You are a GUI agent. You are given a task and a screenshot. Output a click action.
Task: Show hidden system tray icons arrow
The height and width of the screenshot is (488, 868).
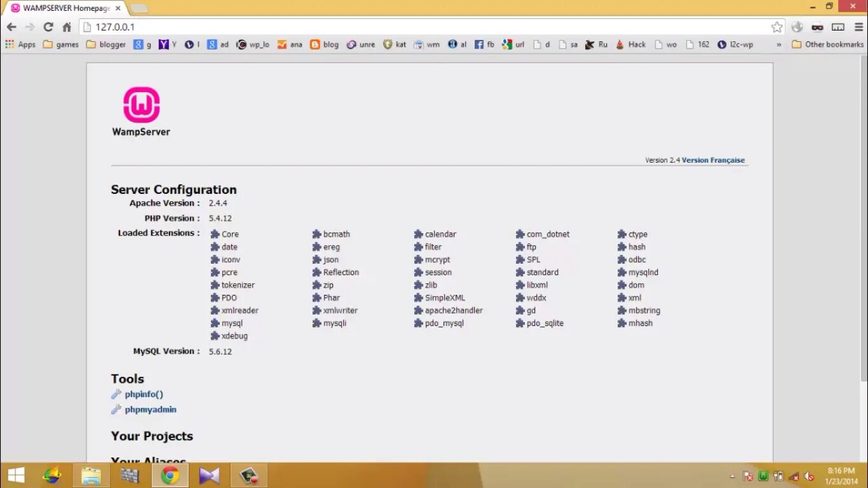732,475
